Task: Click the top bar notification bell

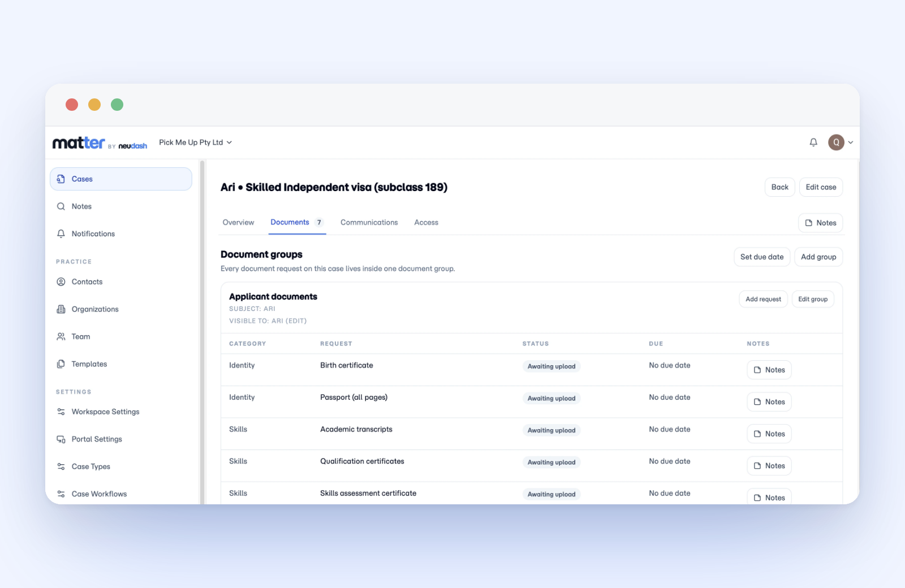Action: click(813, 142)
